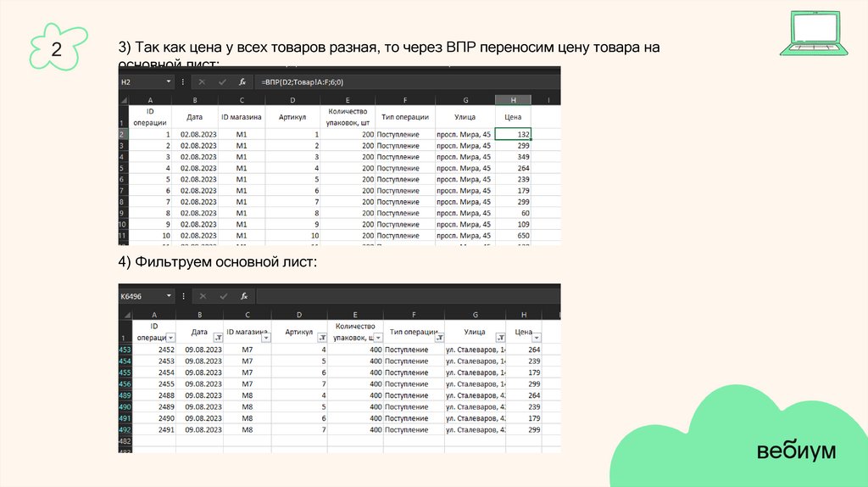This screenshot has width=868, height=487.
Task: Open the active Дата filter button
Action: coord(218,338)
